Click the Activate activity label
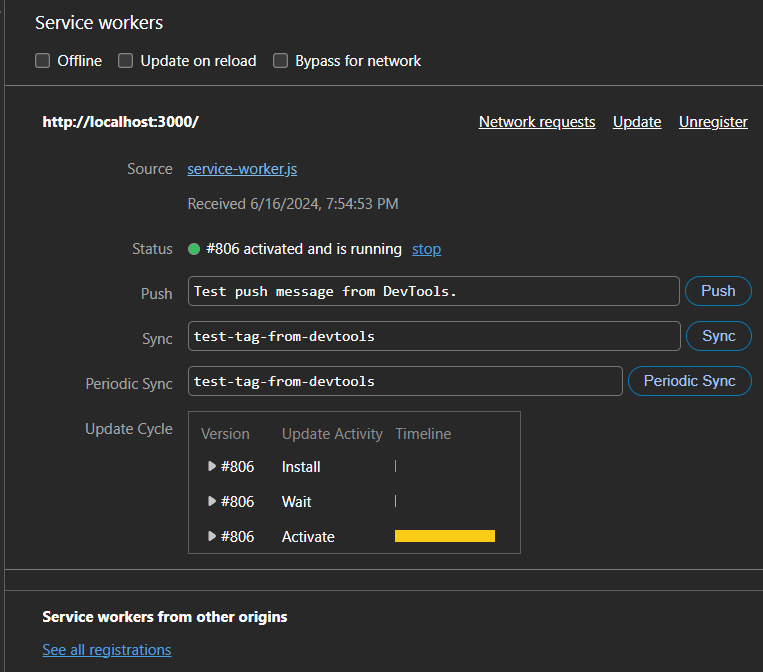 (308, 537)
